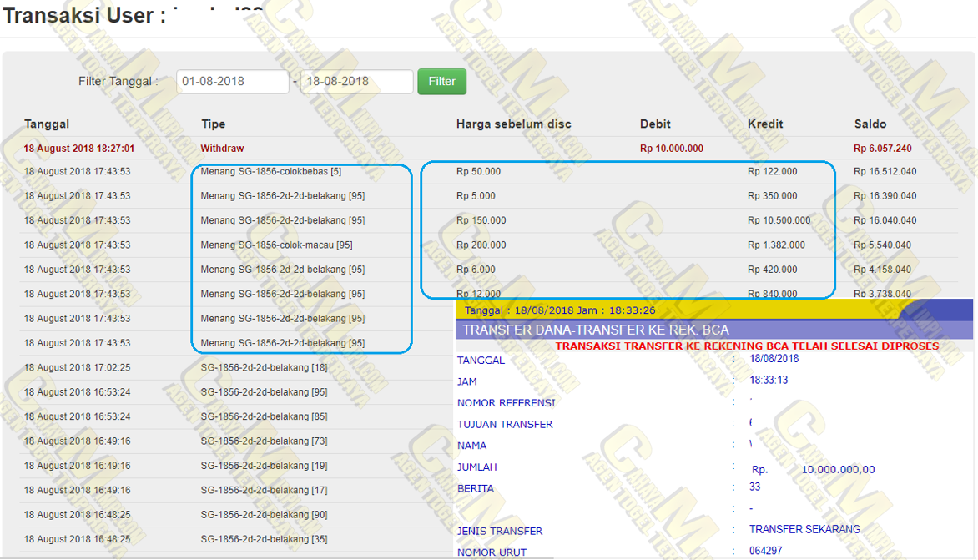Viewport: 978px width, 560px height.
Task: Click the Tanggal column header
Action: 47,124
